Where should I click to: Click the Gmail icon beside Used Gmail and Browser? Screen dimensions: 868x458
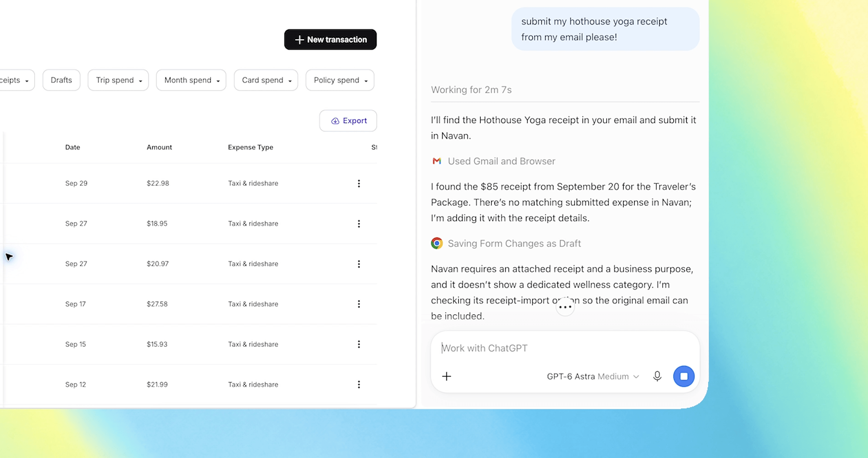(437, 161)
